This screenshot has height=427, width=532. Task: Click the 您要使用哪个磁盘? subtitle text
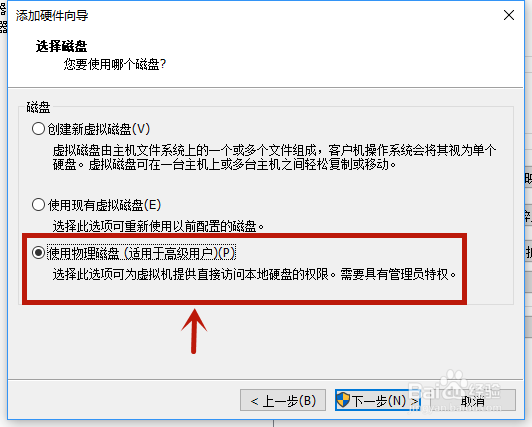point(115,64)
